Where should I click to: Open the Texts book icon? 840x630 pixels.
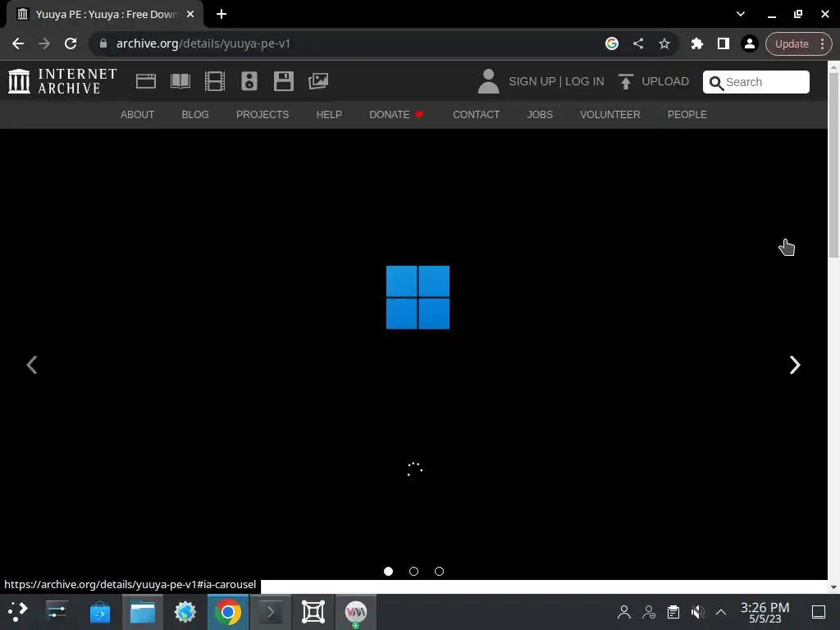(180, 81)
